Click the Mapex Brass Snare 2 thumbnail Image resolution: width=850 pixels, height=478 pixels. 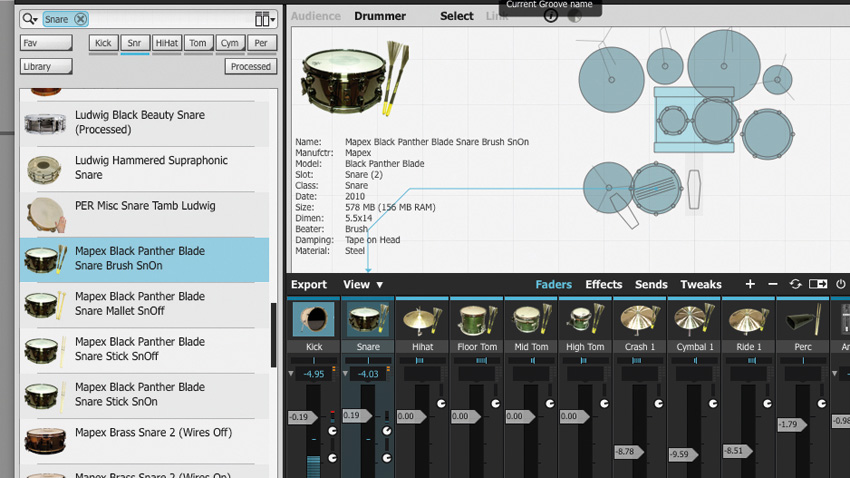[x=45, y=440]
